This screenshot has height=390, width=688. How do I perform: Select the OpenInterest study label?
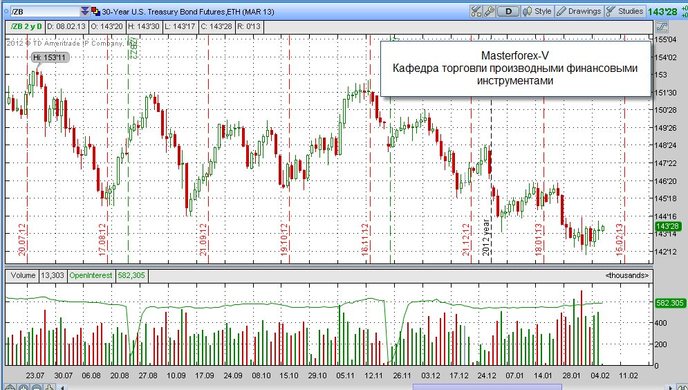pyautogui.click(x=91, y=276)
